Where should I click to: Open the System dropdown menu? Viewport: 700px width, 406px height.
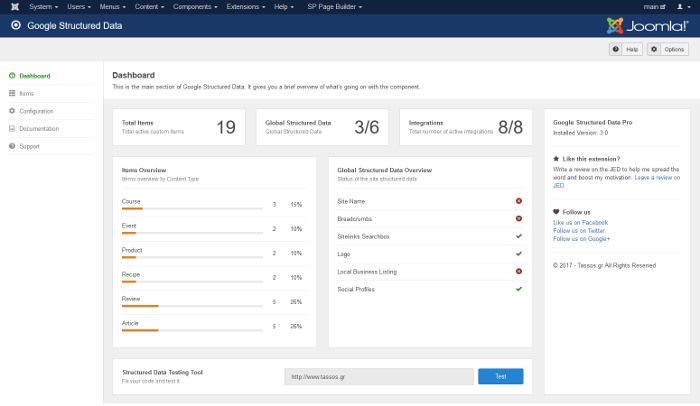(x=44, y=7)
